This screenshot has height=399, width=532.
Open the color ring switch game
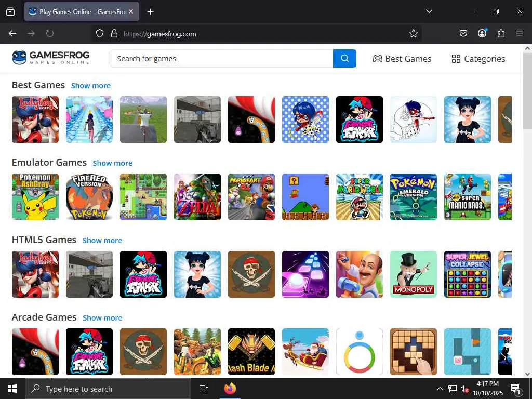pyautogui.click(x=360, y=352)
